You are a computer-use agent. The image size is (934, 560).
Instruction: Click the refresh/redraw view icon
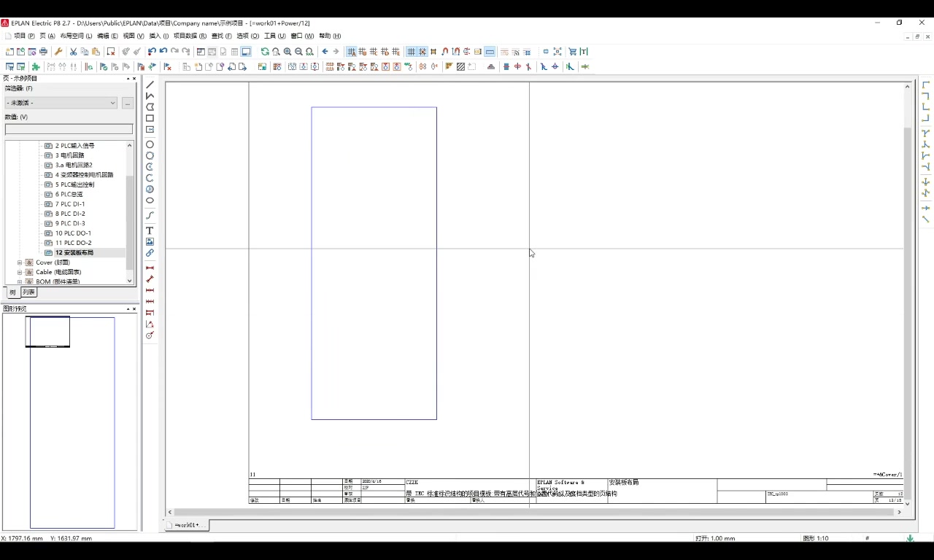(x=265, y=52)
